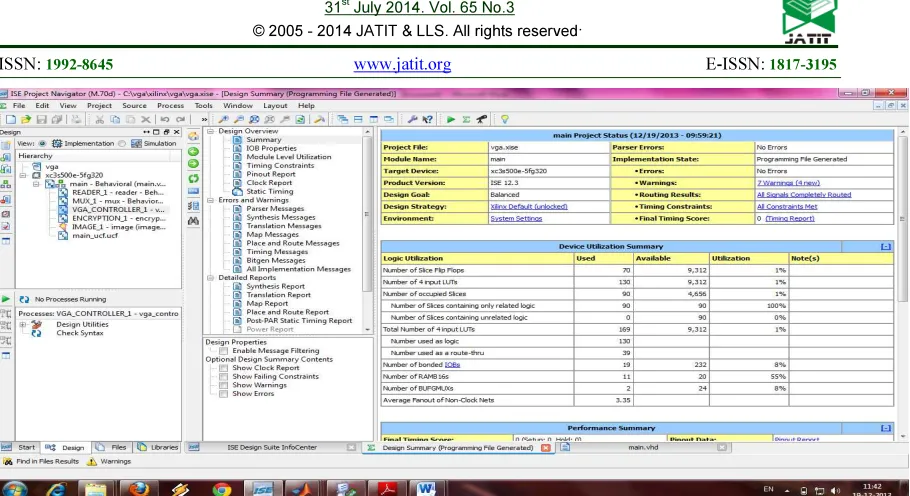Click the green refresh icon in summary sidebar
The height and width of the screenshot is (496, 910).
coord(193,179)
